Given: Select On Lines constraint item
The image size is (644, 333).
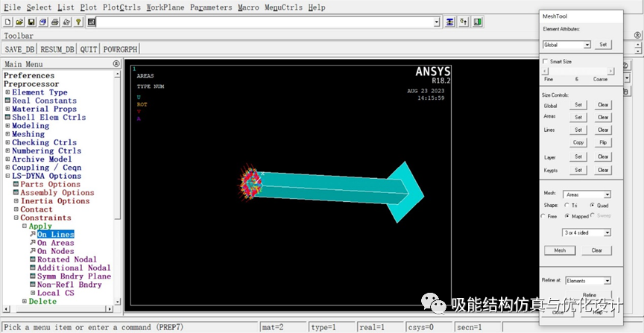Looking at the screenshot, I should [55, 235].
